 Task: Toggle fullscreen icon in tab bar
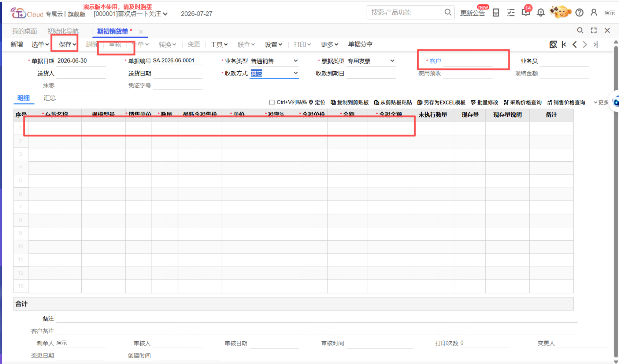(x=594, y=30)
